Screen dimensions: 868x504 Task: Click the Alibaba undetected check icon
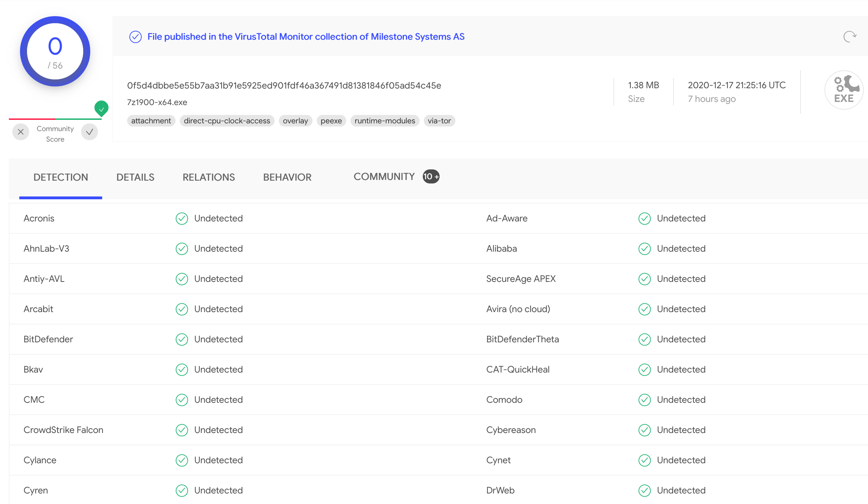[x=645, y=248]
